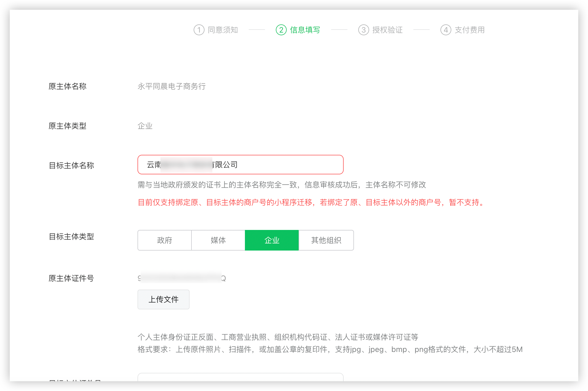
Task: Click the file format requirement hint text
Action: (330, 349)
